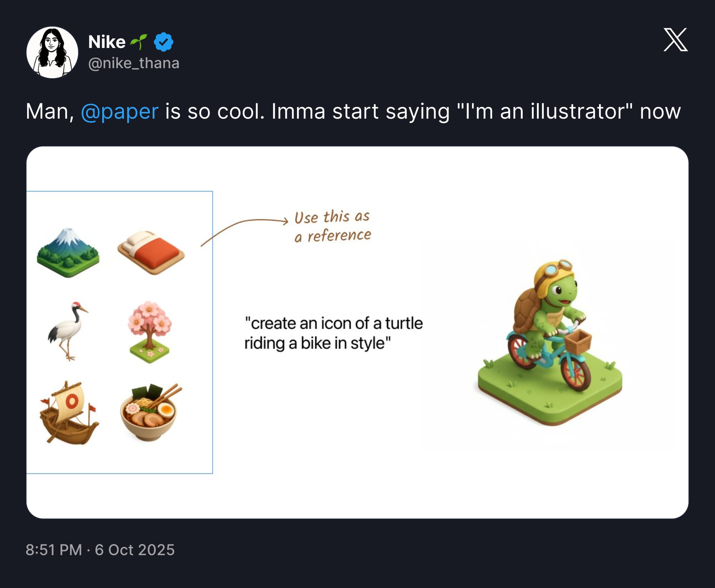Click the blue verified badge icon
Viewport: 715px width, 588px height.
point(163,42)
